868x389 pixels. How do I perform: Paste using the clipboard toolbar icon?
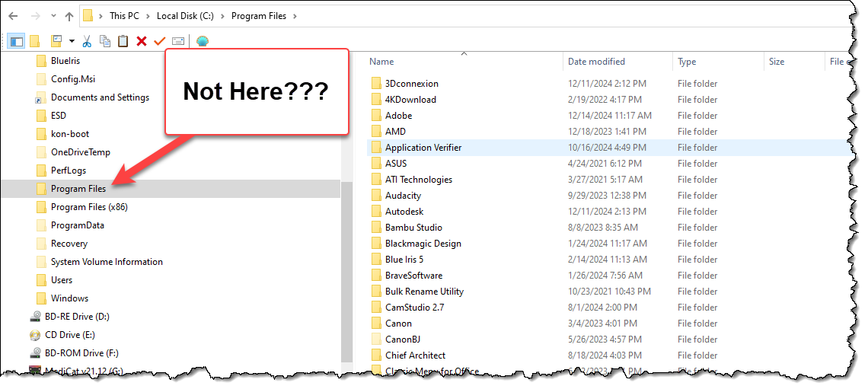click(x=123, y=41)
